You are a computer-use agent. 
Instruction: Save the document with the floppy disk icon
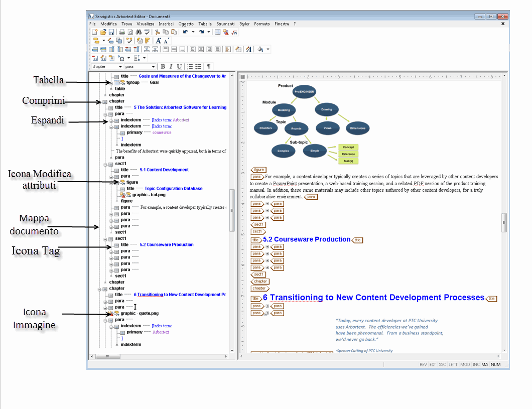click(x=111, y=32)
